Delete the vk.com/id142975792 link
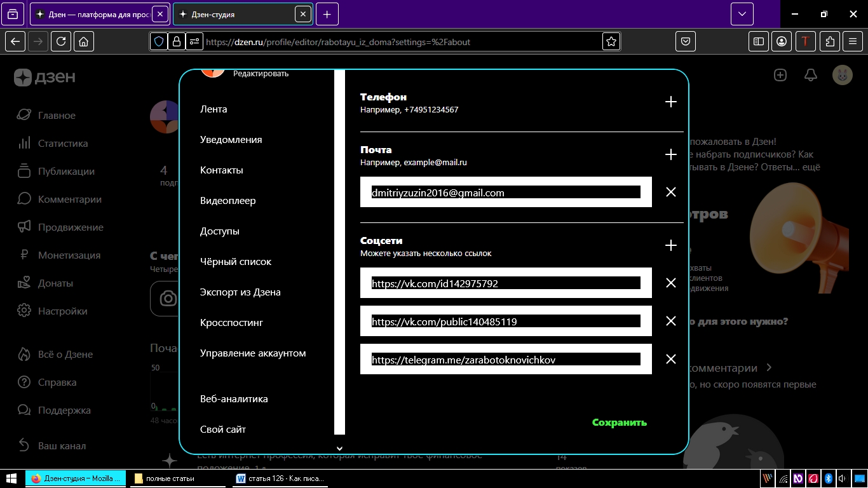The image size is (868, 488). (x=670, y=283)
